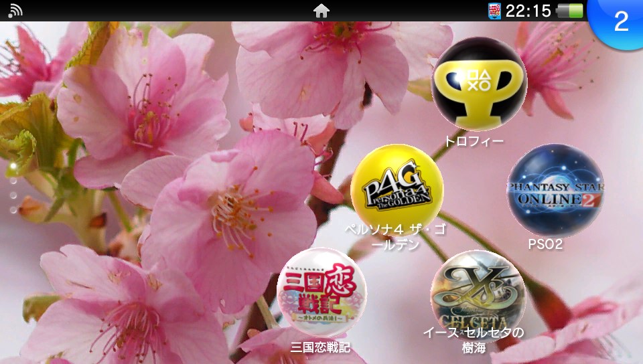Screen dimensions: 643x364
Task: Tap the ペルソナ4 ザ・ゴールデン label
Action: (x=395, y=237)
